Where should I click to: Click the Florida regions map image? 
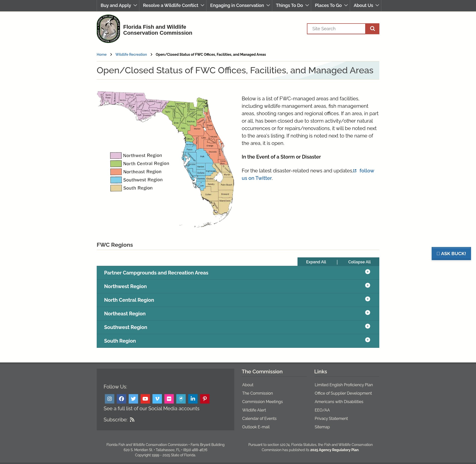[165, 159]
